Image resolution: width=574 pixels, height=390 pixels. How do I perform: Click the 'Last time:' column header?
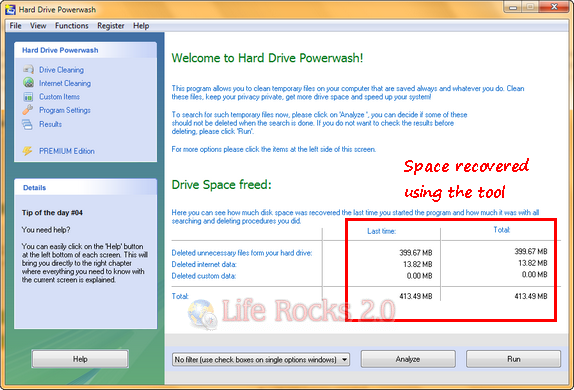point(381,231)
